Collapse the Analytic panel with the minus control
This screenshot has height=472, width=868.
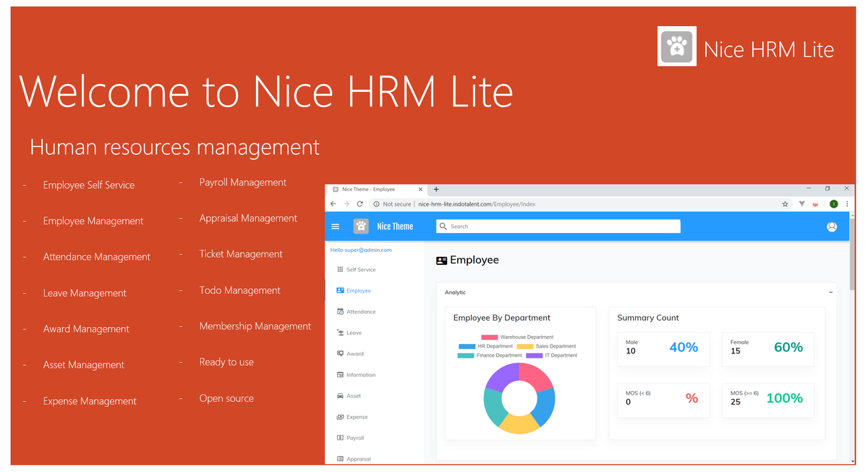830,292
